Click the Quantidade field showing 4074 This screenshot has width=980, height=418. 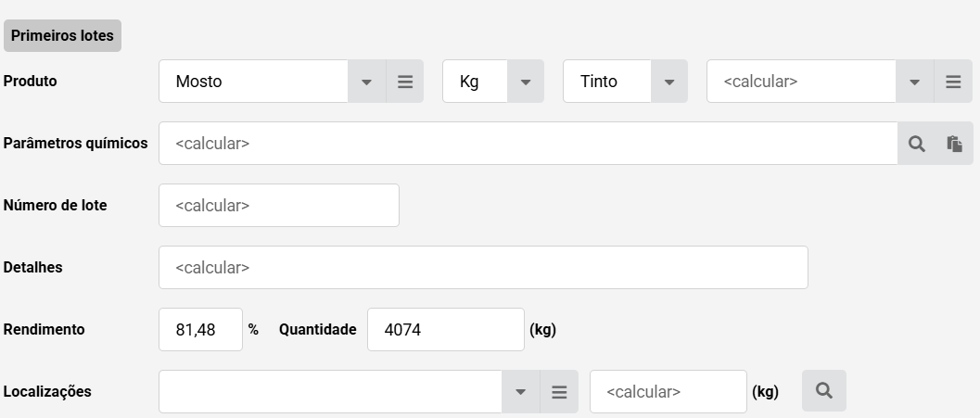pos(446,329)
